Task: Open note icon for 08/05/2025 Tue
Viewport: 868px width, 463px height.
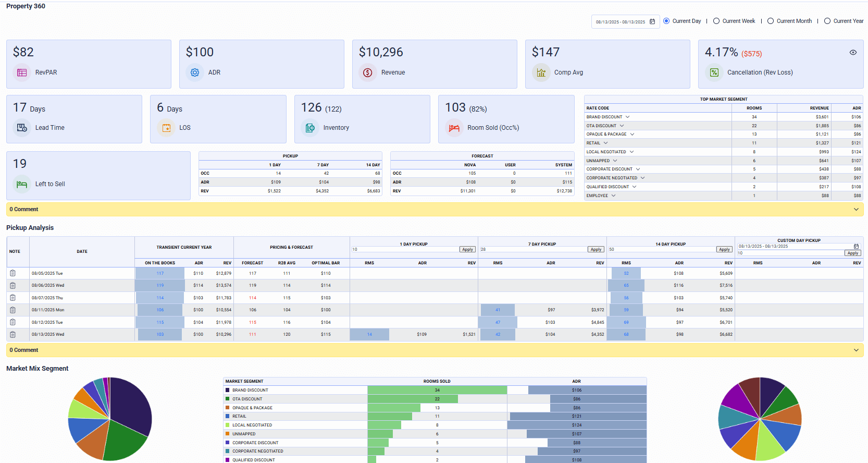Action: point(13,273)
